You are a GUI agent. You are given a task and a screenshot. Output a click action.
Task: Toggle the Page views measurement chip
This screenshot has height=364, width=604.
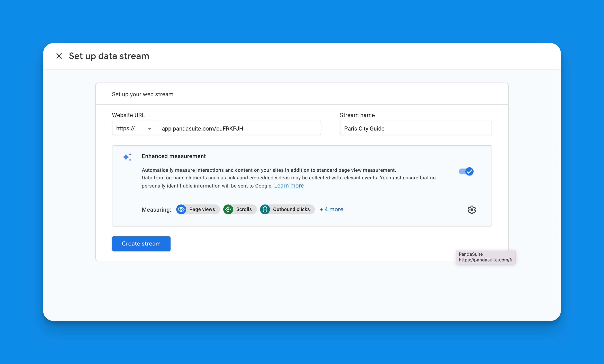[x=198, y=209]
